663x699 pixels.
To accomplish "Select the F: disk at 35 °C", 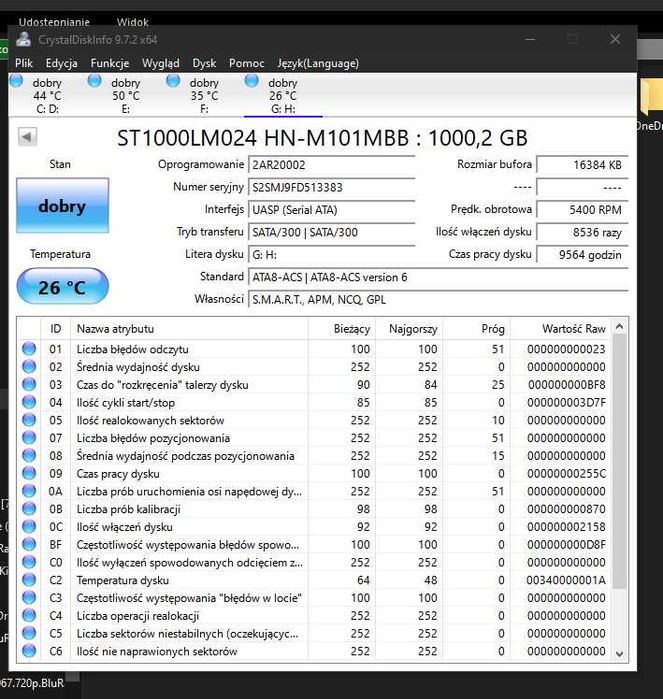I will 204,95.
